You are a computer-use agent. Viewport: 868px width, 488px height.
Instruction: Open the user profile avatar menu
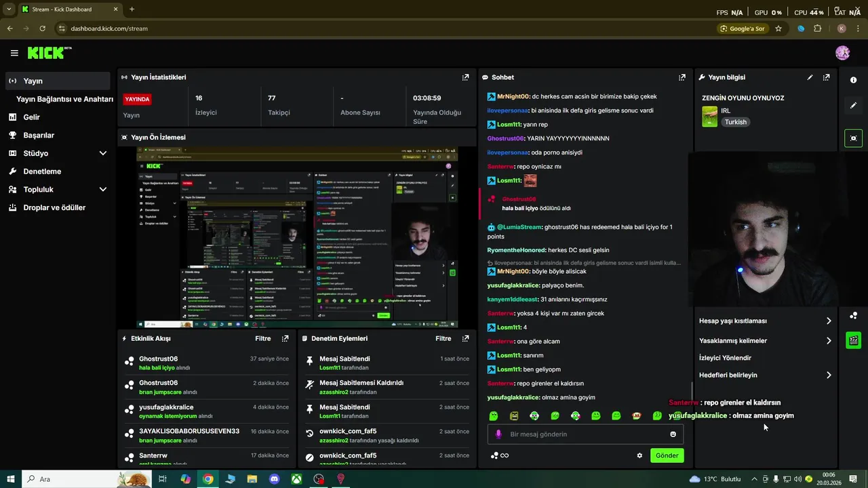[x=842, y=53]
